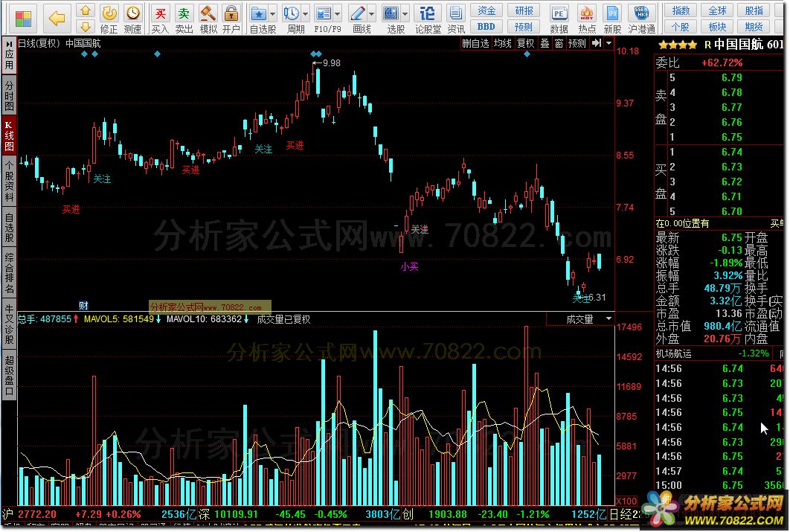Click the 14:57 trade row

point(719,471)
